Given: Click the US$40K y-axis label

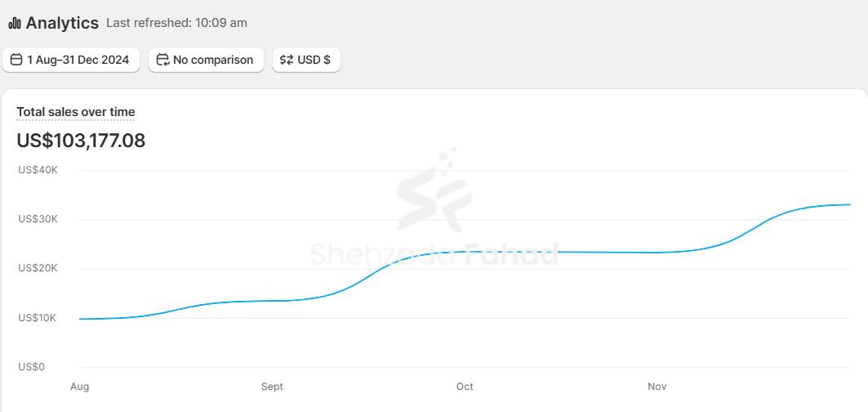Looking at the screenshot, I should [x=38, y=170].
